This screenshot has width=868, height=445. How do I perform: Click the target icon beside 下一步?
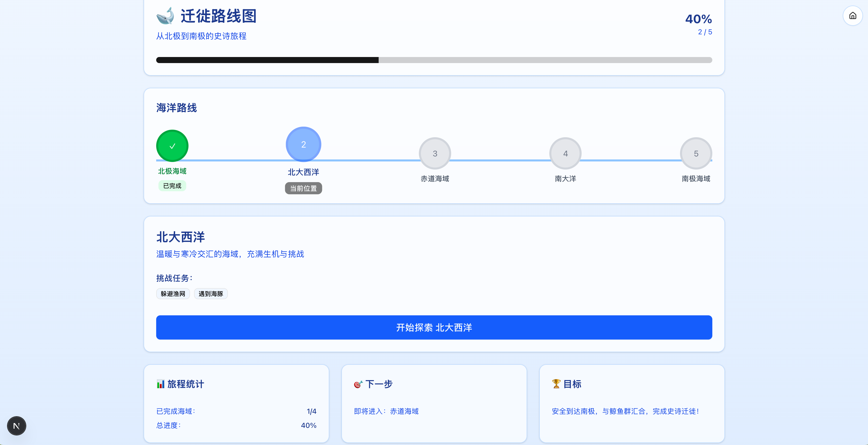(x=358, y=384)
